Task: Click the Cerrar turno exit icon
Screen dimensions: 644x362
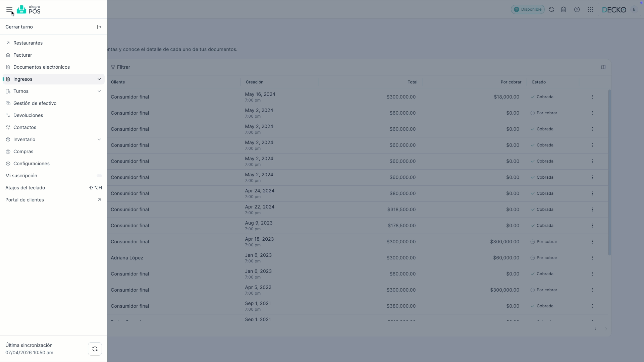Action: pyautogui.click(x=99, y=27)
